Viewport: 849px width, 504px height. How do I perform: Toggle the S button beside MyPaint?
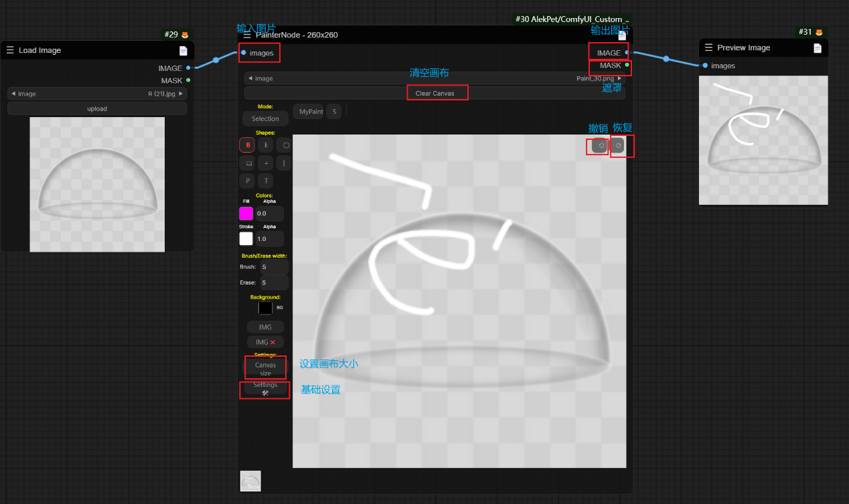[x=334, y=112]
